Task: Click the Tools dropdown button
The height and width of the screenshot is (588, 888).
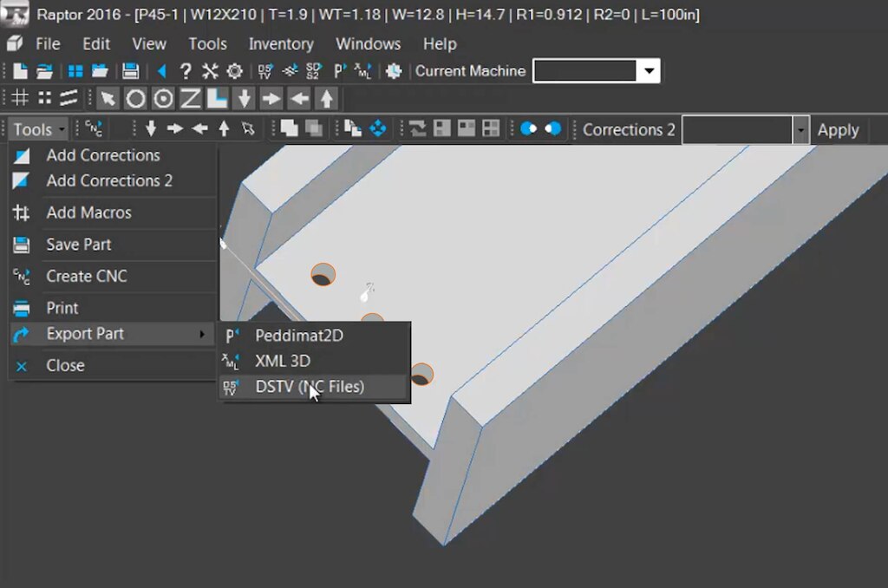Action: coord(39,129)
